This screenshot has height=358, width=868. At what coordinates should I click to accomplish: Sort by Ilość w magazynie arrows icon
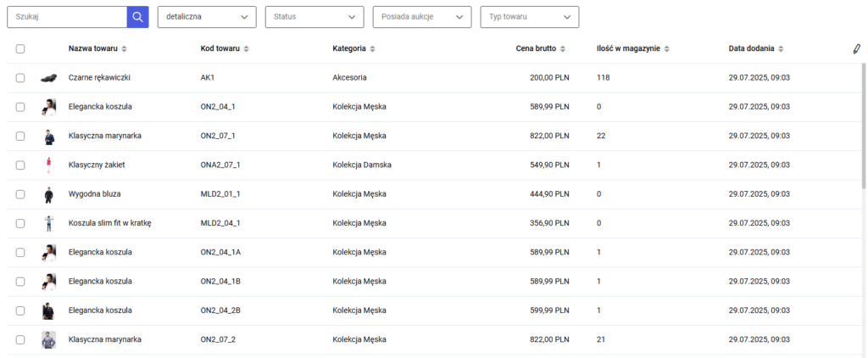click(667, 49)
